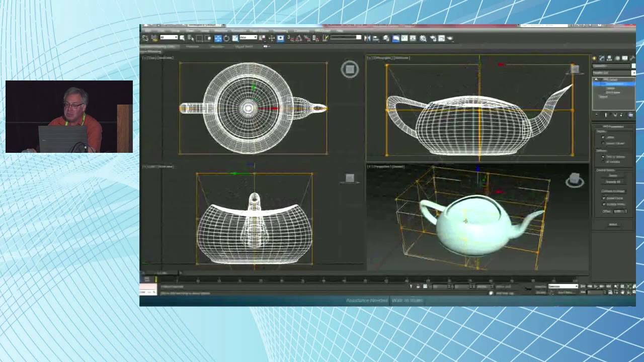Click the Render Production teapot icon

pyautogui.click(x=450, y=38)
